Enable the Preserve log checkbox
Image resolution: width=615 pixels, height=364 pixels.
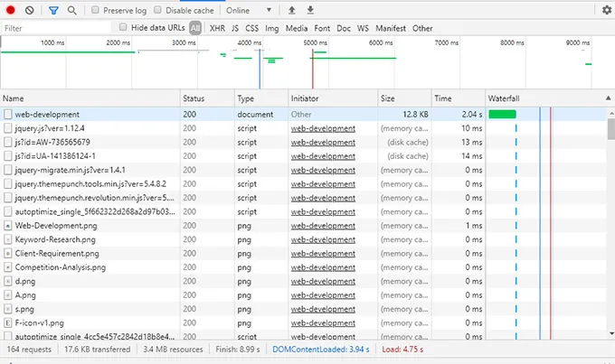(95, 10)
